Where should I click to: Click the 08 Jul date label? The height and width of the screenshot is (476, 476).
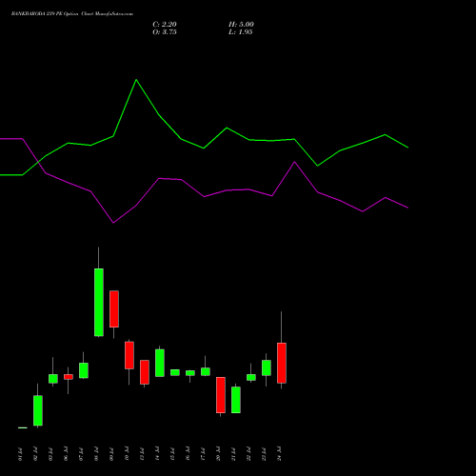click(96, 454)
